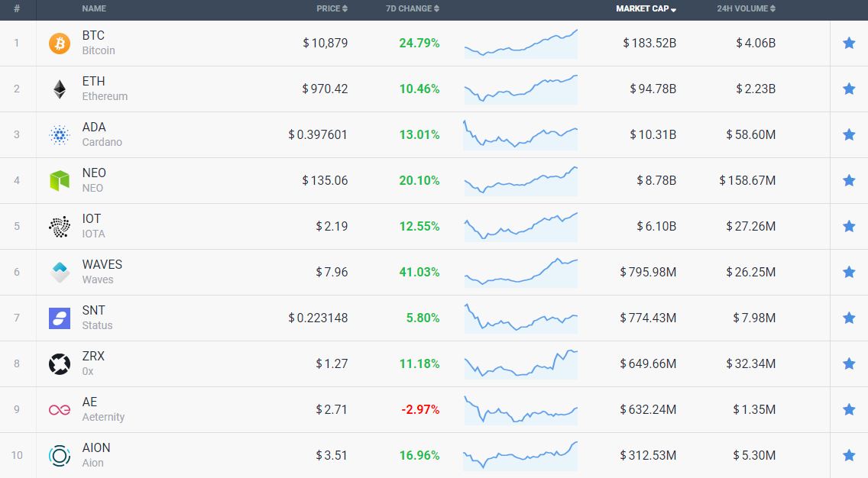Open the SNT Status coin page
Image resolution: width=868 pixels, height=478 pixels.
98,318
